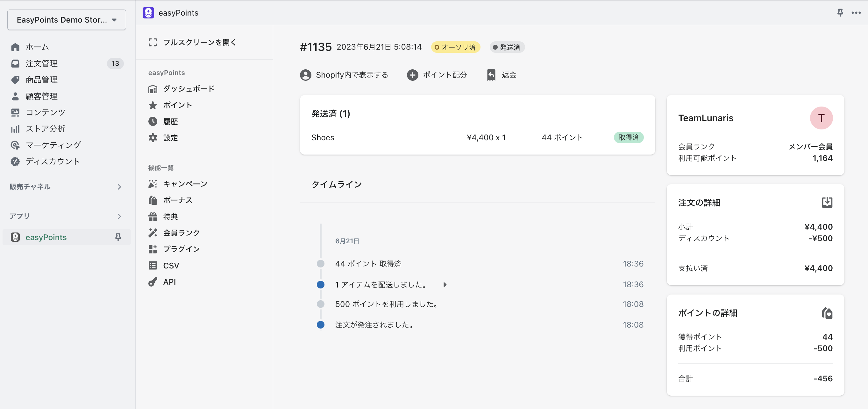This screenshot has height=409, width=868.
Task: Expand the 1 アイテムを配送しました timeline entry
Action: click(x=445, y=284)
